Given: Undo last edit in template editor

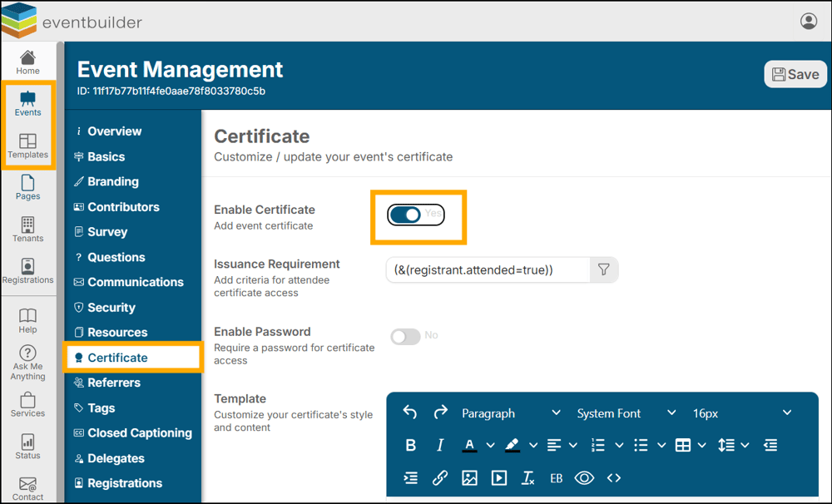Looking at the screenshot, I should tap(409, 413).
